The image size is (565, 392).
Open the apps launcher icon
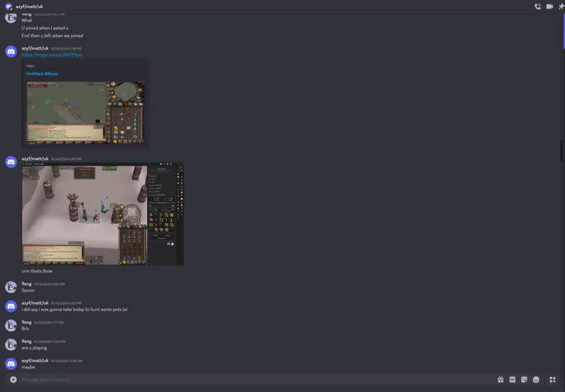pyautogui.click(x=553, y=380)
